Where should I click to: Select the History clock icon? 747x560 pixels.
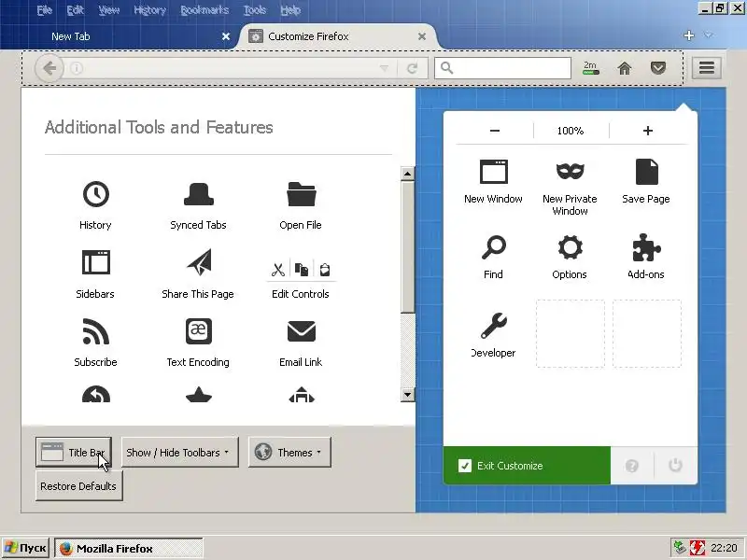click(96, 194)
